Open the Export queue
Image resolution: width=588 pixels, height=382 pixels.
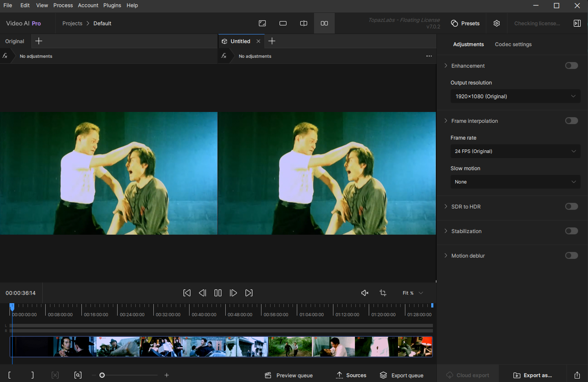pos(401,375)
